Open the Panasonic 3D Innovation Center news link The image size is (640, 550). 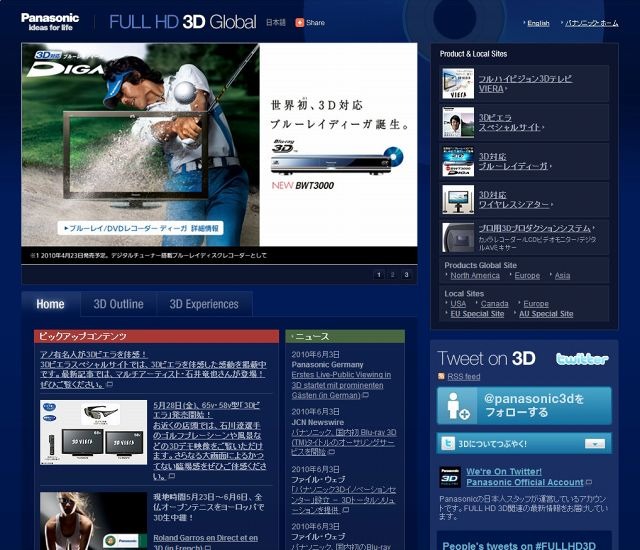[344, 500]
